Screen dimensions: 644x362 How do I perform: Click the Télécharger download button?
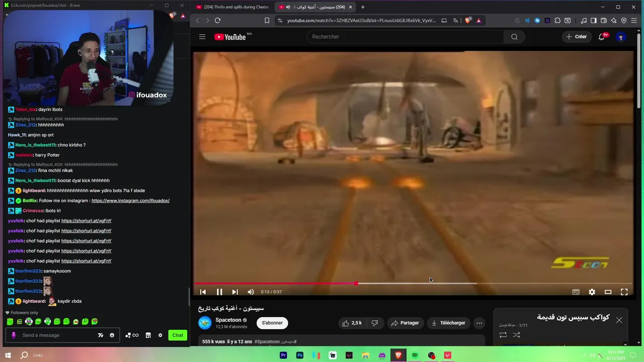[x=448, y=323]
